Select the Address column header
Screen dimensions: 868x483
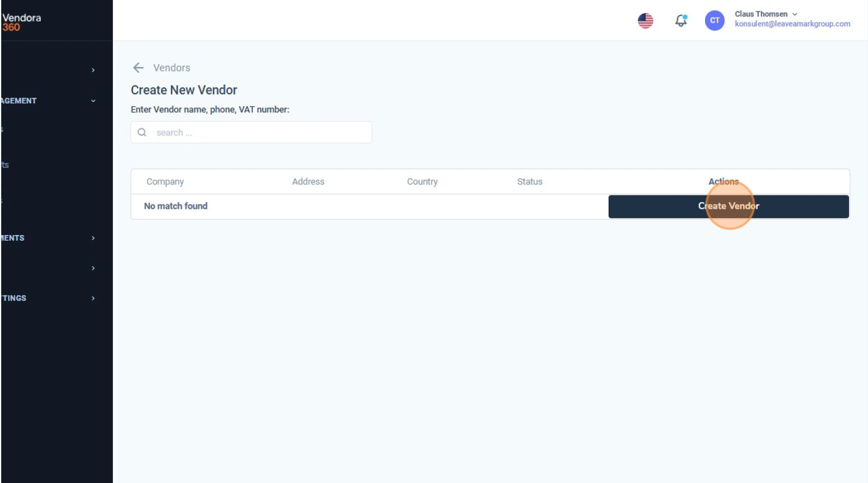coord(308,181)
